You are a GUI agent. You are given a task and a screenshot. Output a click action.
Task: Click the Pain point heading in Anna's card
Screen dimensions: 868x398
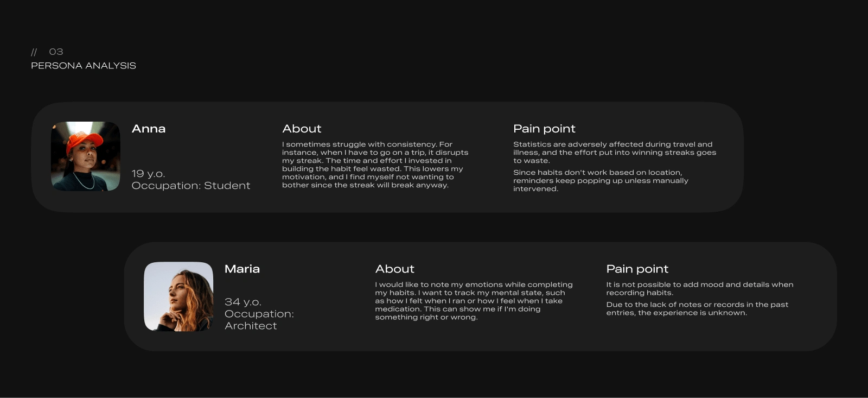point(544,129)
